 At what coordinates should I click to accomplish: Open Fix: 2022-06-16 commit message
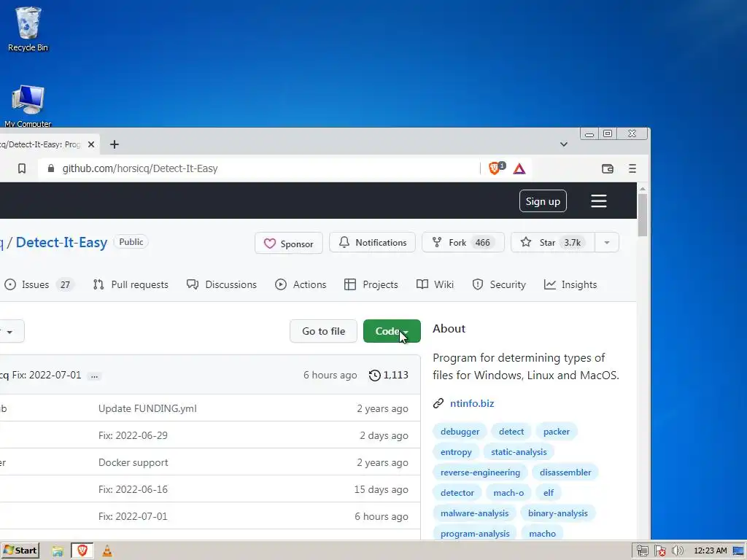tap(133, 489)
